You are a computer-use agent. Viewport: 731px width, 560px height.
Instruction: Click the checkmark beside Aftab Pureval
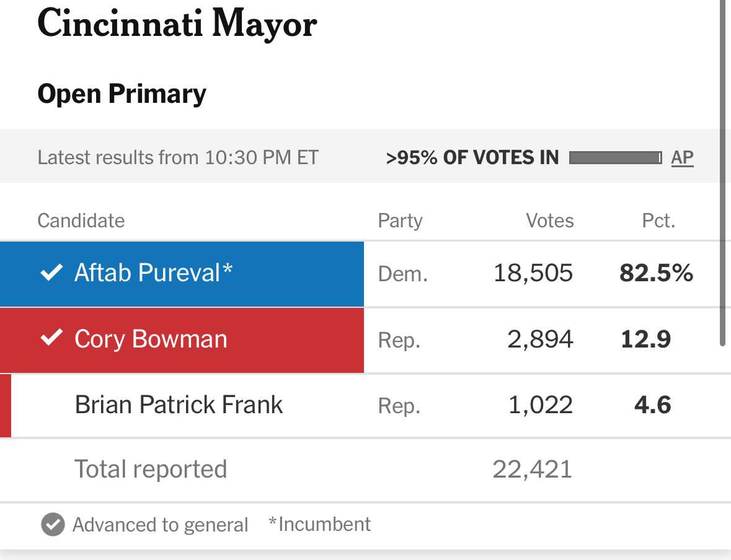point(51,272)
